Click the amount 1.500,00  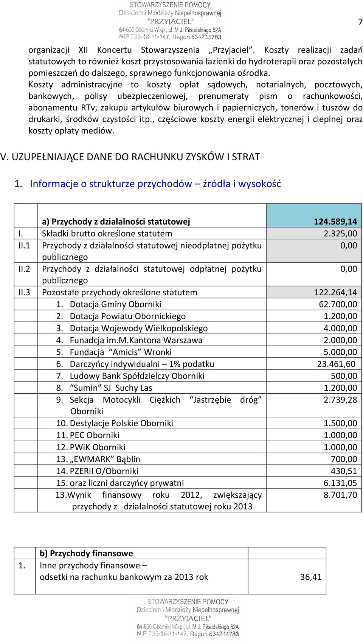340,423
